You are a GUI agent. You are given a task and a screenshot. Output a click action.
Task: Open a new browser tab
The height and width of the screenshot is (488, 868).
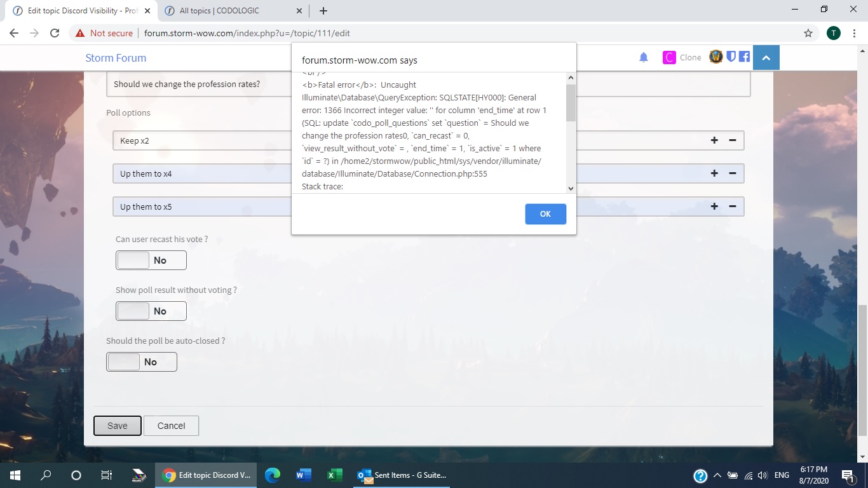[323, 11]
